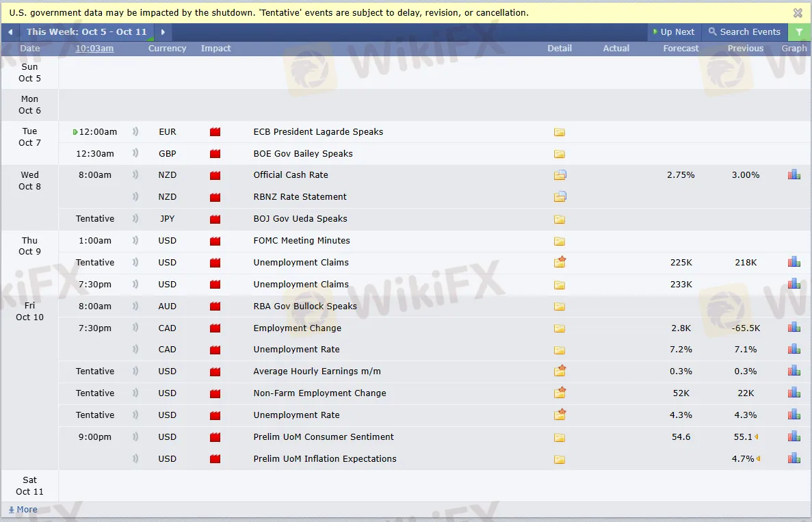Open starred detail folder for Average Hourly Earnings

pos(560,371)
